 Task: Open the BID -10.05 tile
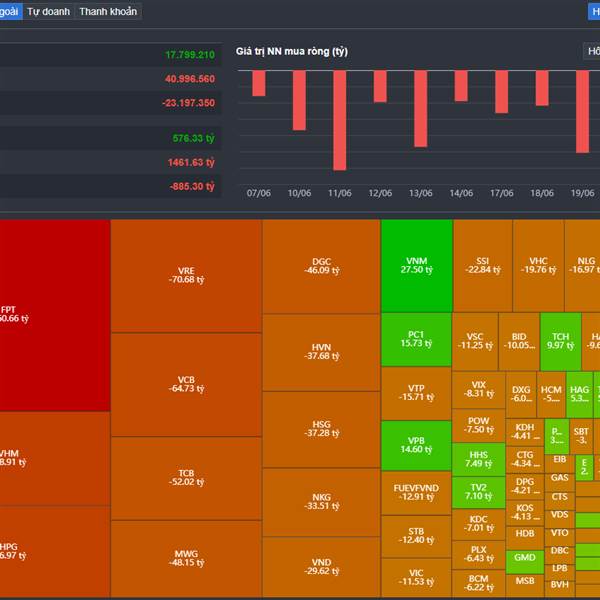pos(519,341)
